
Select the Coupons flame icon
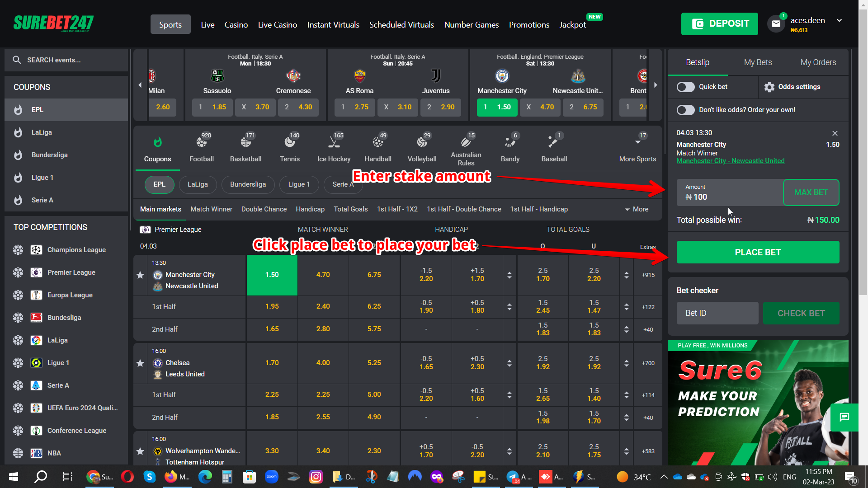[157, 143]
